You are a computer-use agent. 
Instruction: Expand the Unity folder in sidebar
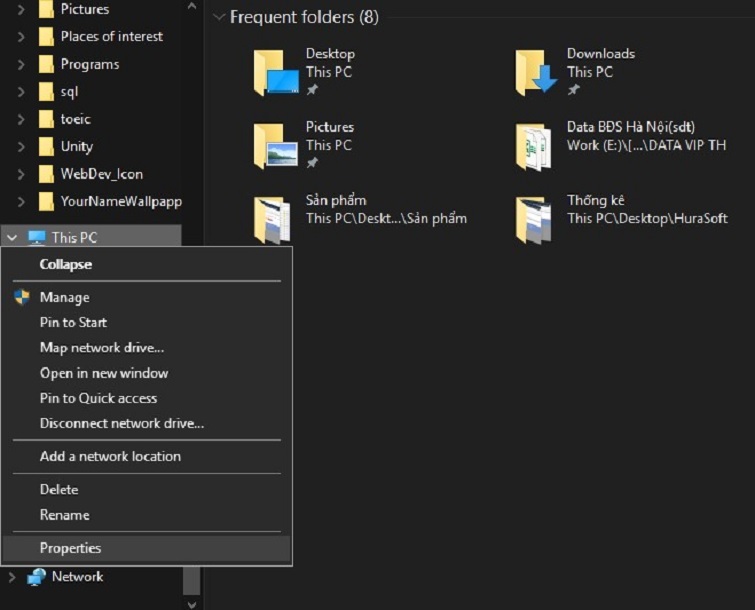click(x=20, y=147)
